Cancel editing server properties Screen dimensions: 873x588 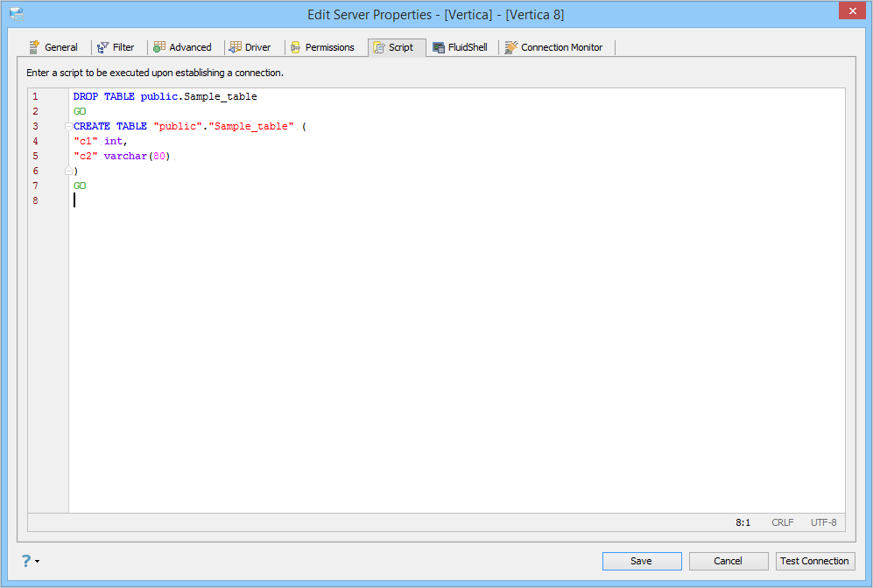(x=729, y=561)
